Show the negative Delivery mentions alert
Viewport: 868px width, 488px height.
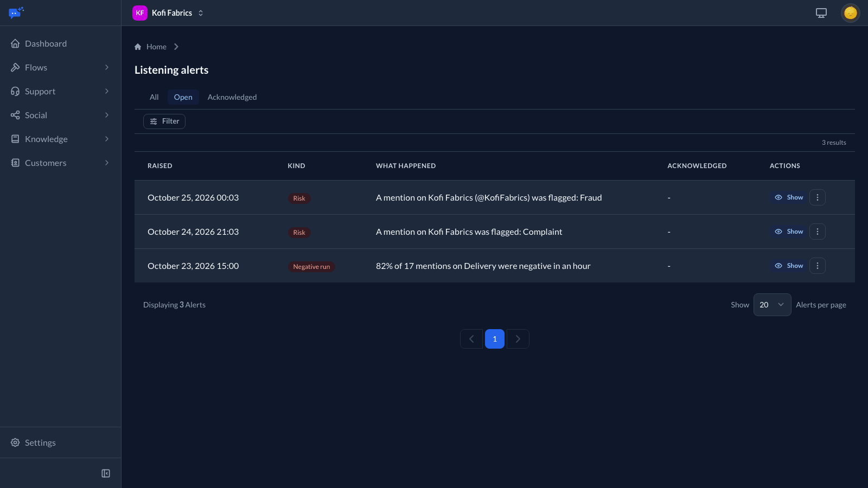(x=789, y=266)
